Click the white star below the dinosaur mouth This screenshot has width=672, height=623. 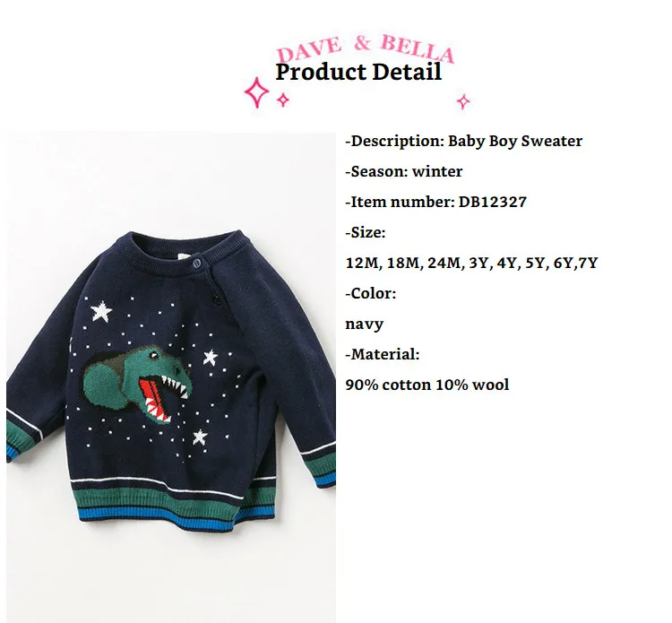pos(200,437)
